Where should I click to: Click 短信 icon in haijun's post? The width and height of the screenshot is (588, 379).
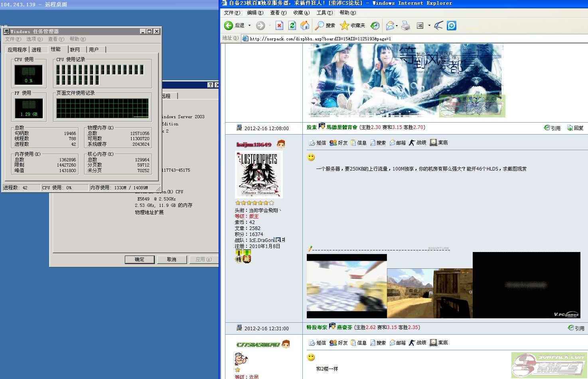pyautogui.click(x=317, y=143)
